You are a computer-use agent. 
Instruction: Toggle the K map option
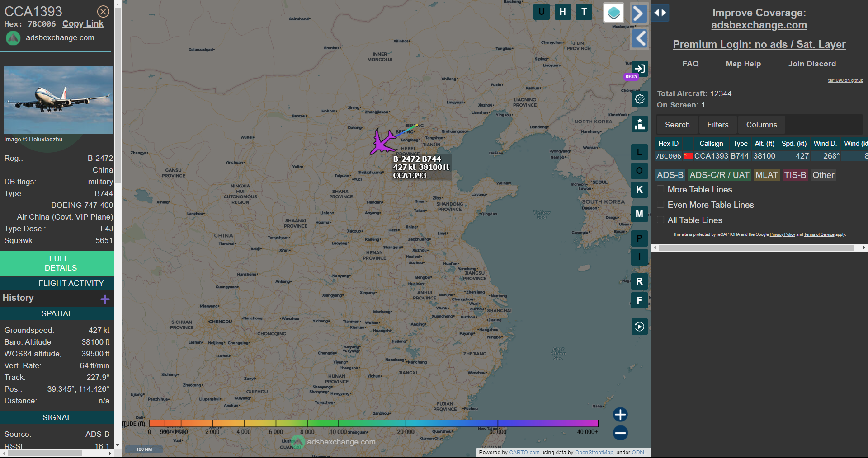pyautogui.click(x=639, y=190)
